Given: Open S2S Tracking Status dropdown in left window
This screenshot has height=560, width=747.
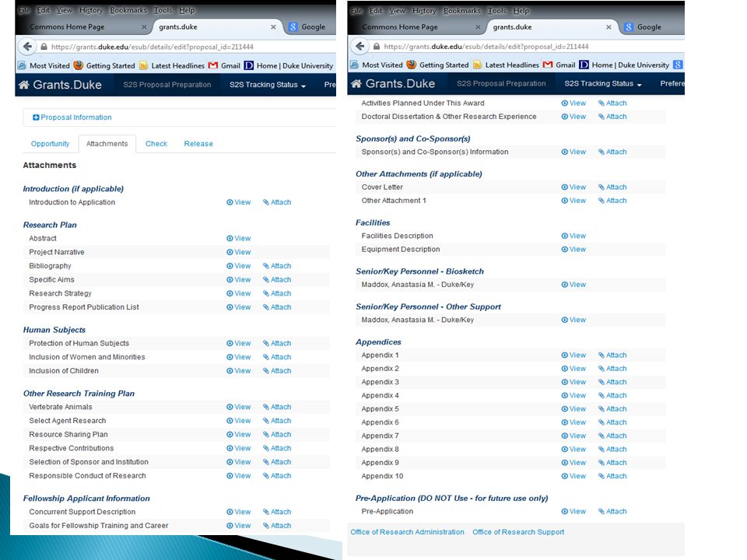Looking at the screenshot, I should tap(268, 85).
